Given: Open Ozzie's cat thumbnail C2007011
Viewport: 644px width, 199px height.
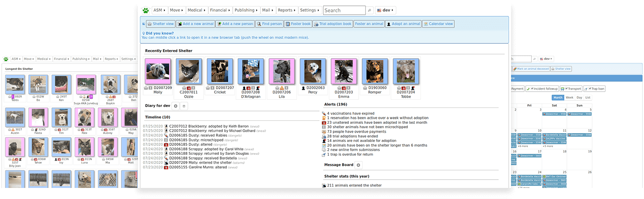Looking at the screenshot, I should point(188,71).
